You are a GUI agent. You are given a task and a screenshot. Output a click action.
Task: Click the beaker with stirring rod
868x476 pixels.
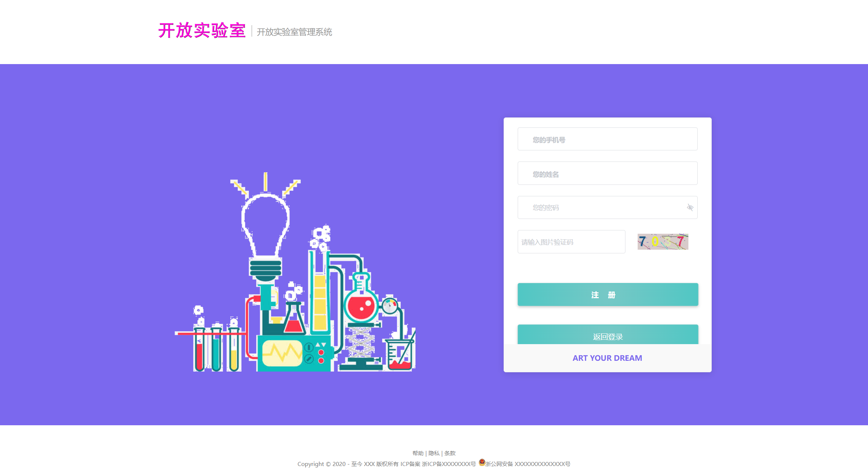click(400, 354)
